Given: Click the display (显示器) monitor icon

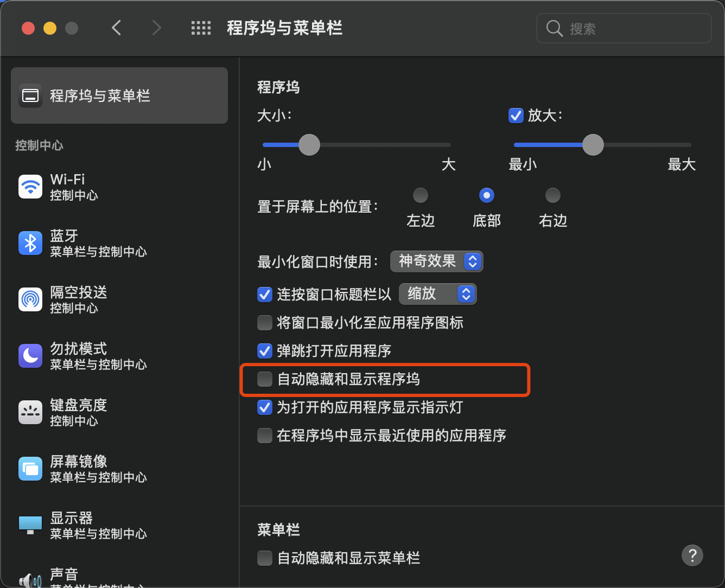Looking at the screenshot, I should tap(30, 525).
